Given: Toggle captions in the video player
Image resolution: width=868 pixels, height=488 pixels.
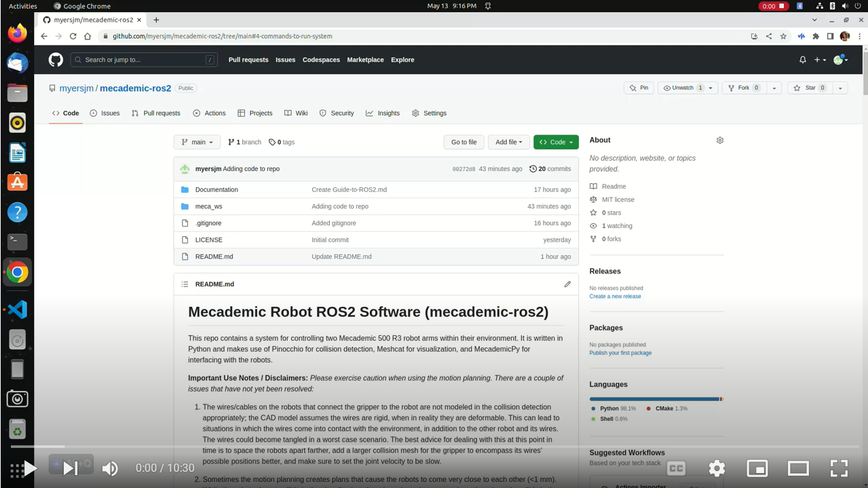Looking at the screenshot, I should [676, 468].
